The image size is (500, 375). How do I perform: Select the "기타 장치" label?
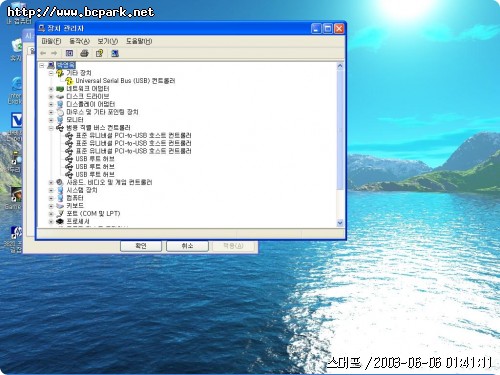point(79,73)
